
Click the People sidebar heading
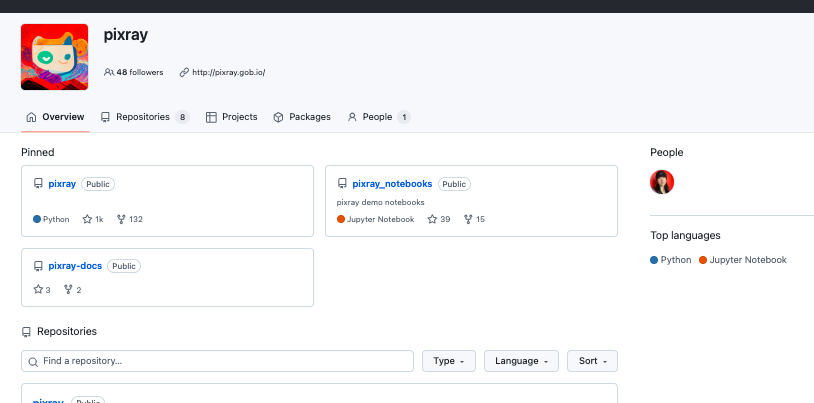click(667, 152)
